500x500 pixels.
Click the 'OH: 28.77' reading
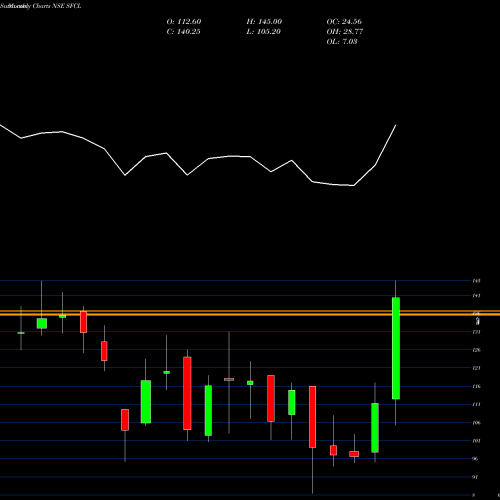345,32
